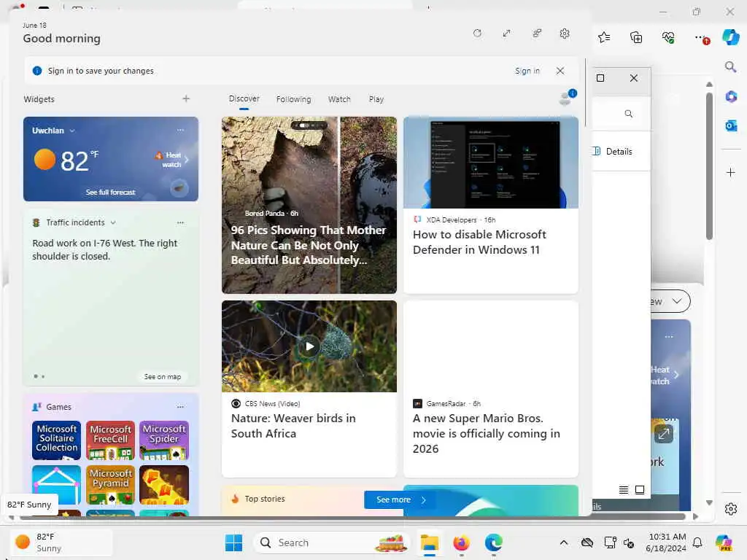Open Microsoft 365 in Edge sidebar
This screenshot has height=560, width=747.
731,97
